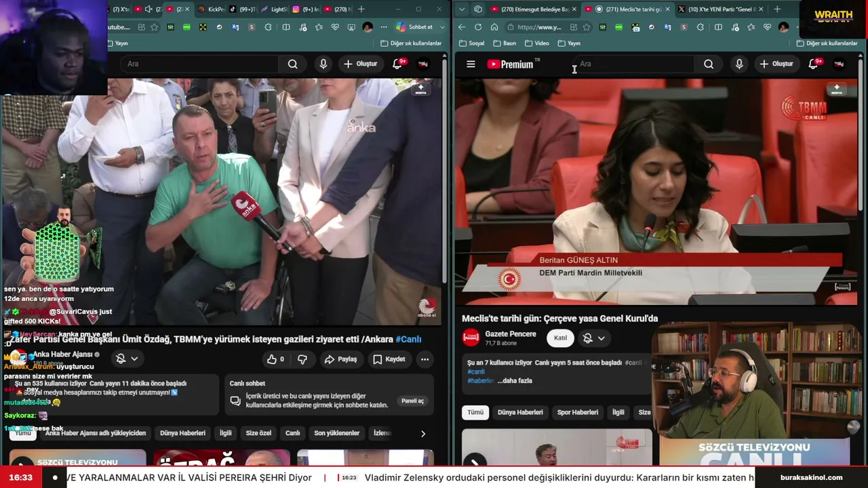Open more actions for the Anka video
Image resolution: width=868 pixels, height=488 pixels.
[425, 359]
